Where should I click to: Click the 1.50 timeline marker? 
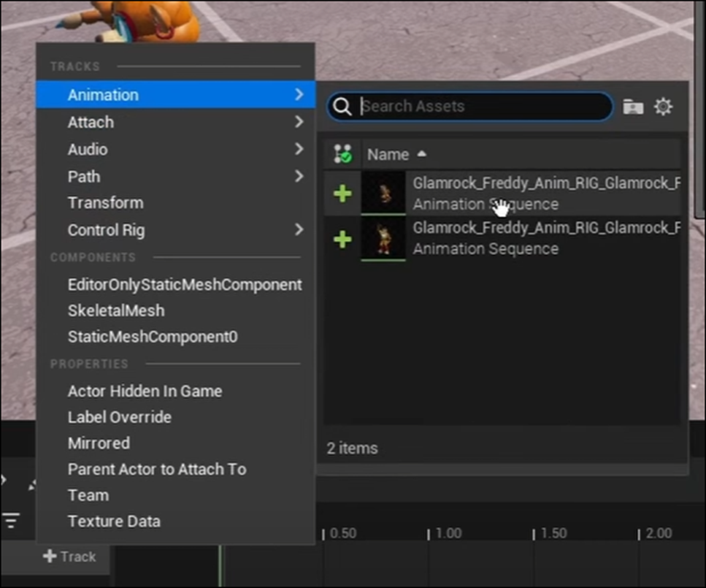554,533
